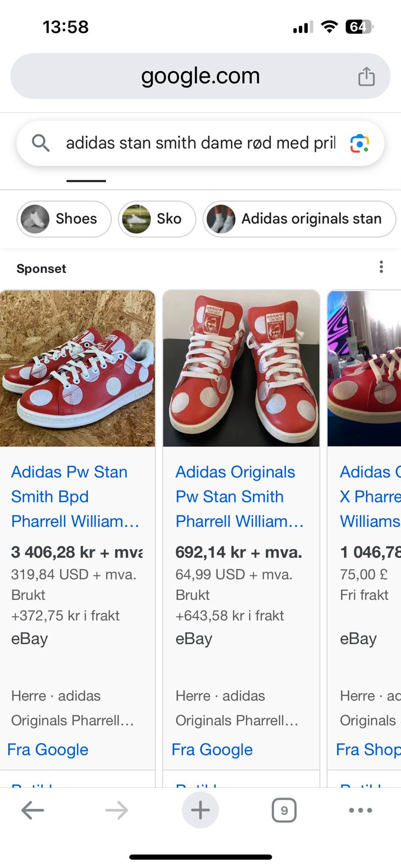
Task: View second red polka dot sneakers photo
Action: click(241, 368)
